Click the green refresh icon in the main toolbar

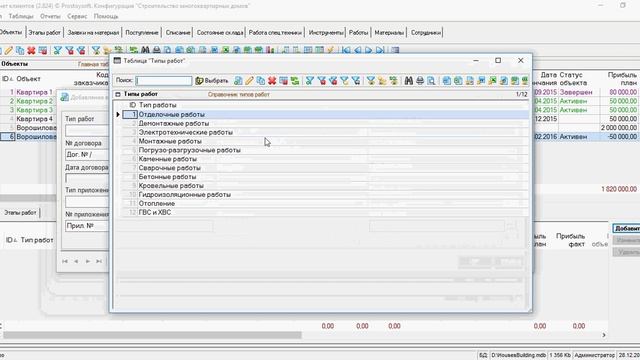(134, 50)
